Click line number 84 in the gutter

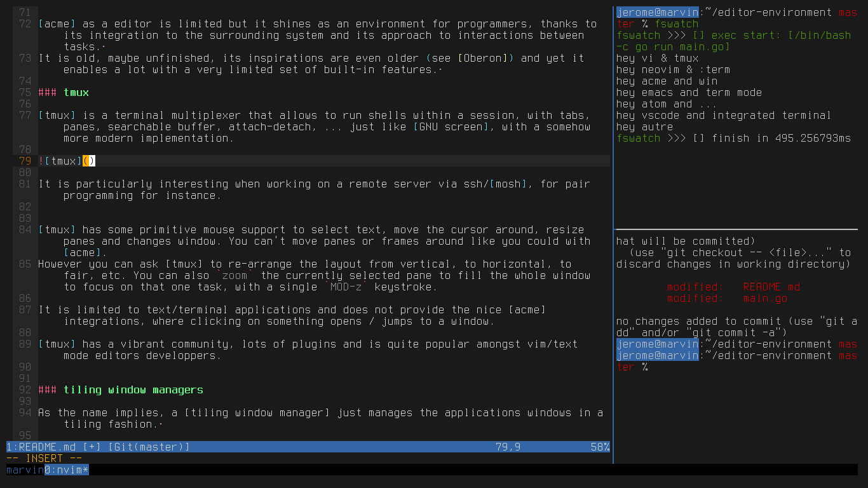(x=25, y=229)
